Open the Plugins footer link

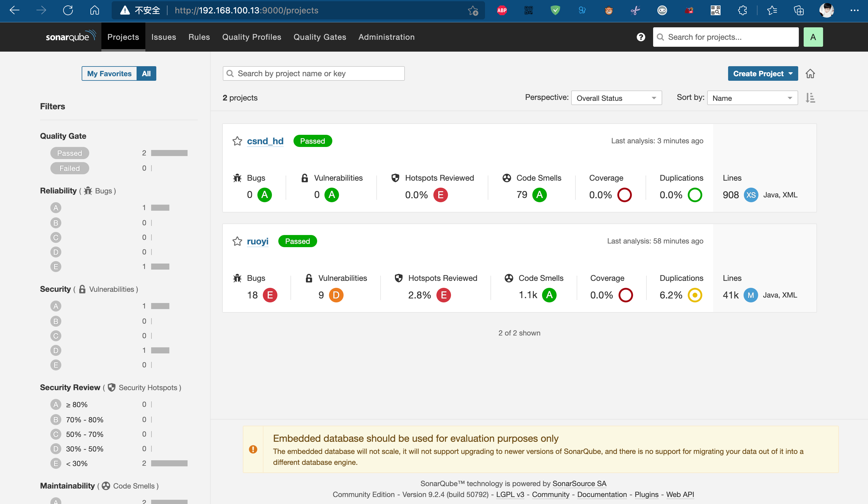point(646,494)
